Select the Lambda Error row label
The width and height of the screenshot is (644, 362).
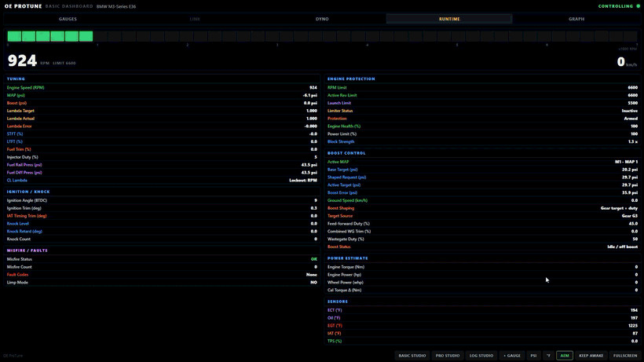point(20,126)
